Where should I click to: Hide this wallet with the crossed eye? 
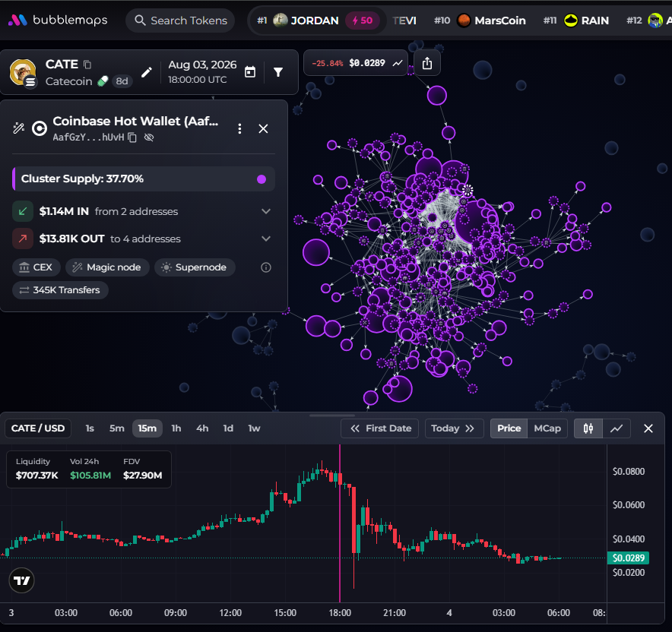pos(149,137)
